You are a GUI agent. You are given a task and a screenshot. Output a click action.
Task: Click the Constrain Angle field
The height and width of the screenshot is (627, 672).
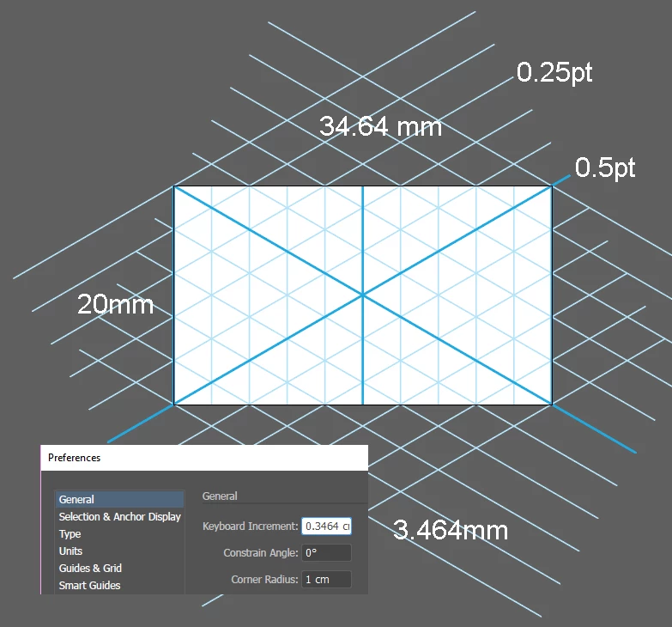click(x=327, y=553)
